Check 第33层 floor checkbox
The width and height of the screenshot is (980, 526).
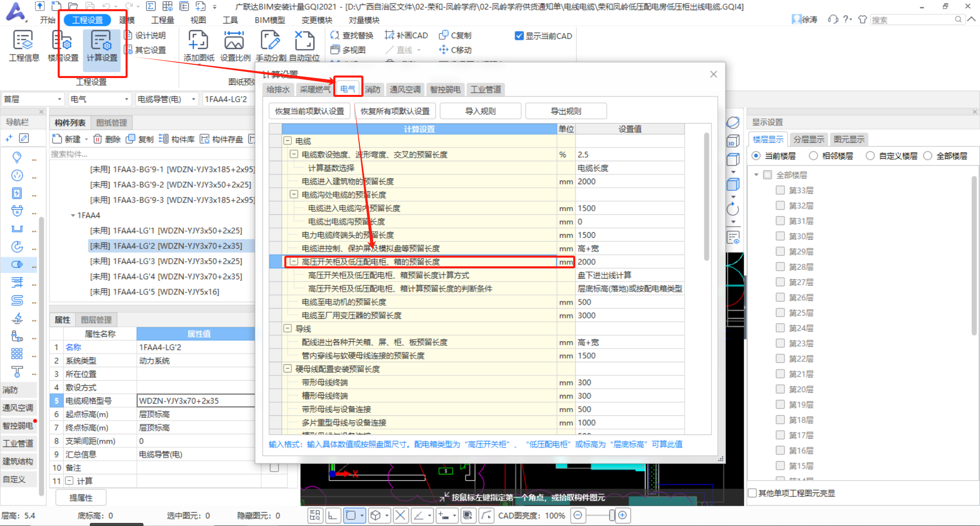click(x=780, y=190)
